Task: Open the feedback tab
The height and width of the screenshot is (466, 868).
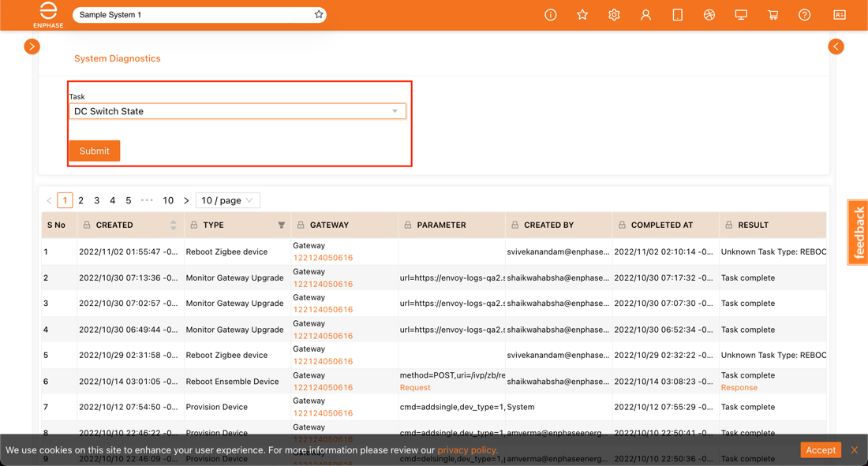Action: pos(857,231)
